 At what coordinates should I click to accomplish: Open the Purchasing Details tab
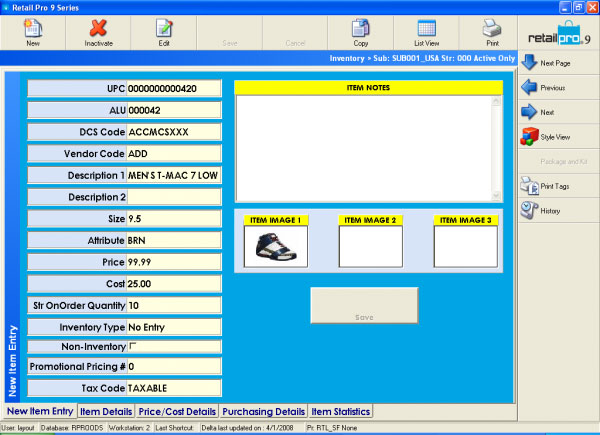tap(264, 412)
